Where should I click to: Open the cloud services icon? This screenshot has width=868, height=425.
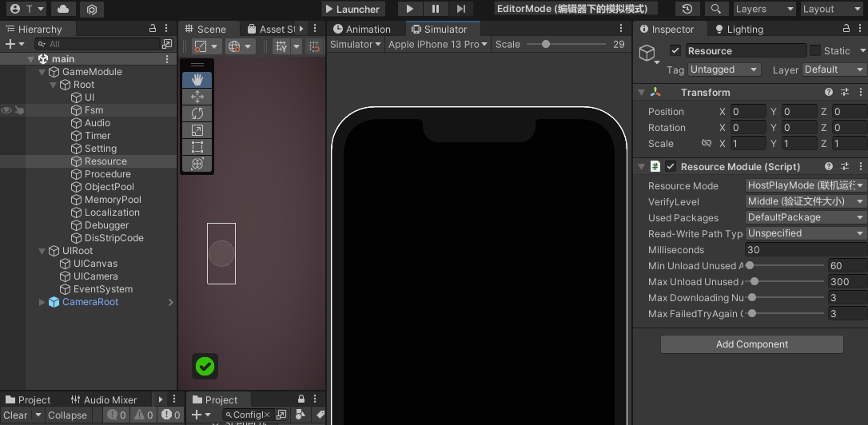64,9
